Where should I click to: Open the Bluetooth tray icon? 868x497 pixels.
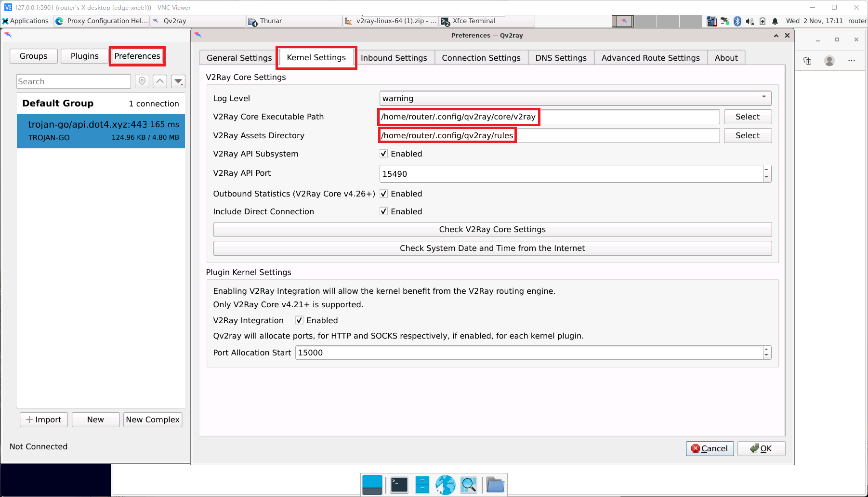click(737, 21)
